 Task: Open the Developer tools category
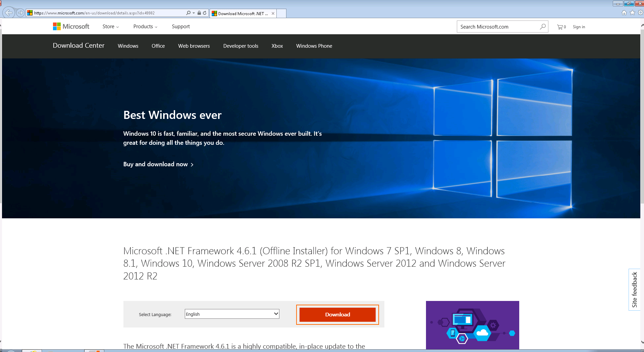[x=241, y=46]
